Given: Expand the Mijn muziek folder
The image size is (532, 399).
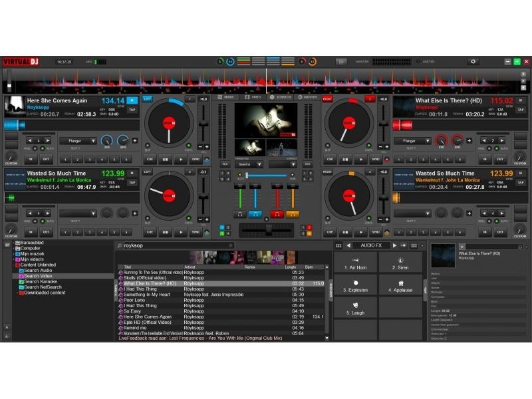Looking at the screenshot, I should [x=14, y=254].
